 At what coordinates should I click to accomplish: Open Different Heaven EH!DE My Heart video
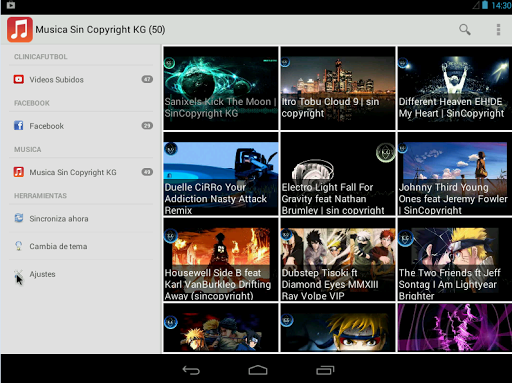tap(455, 88)
